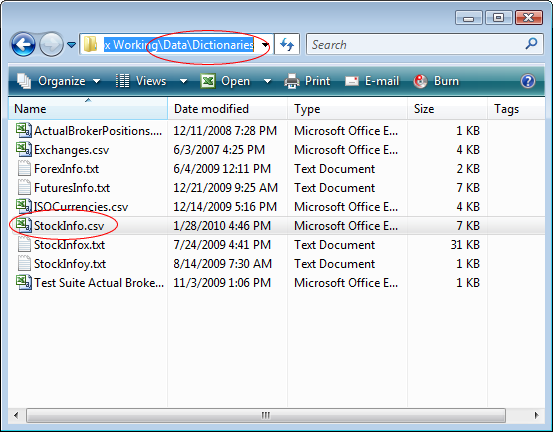Click the Print printer icon

(x=292, y=81)
